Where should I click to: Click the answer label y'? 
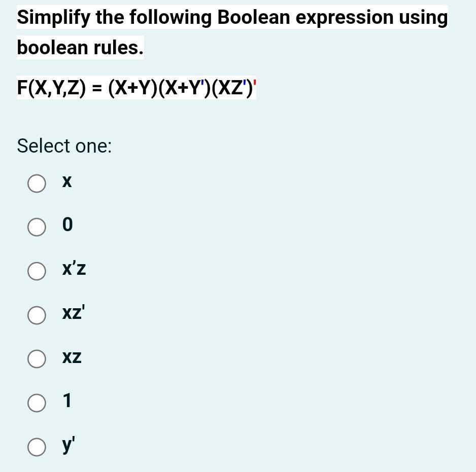(67, 445)
